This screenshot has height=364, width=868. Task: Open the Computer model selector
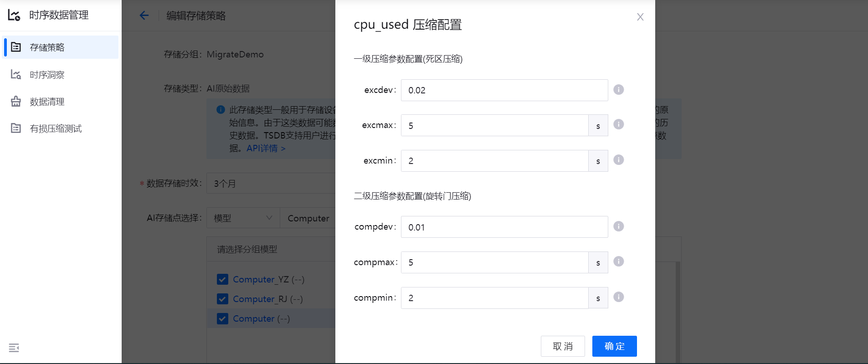pyautogui.click(x=308, y=218)
